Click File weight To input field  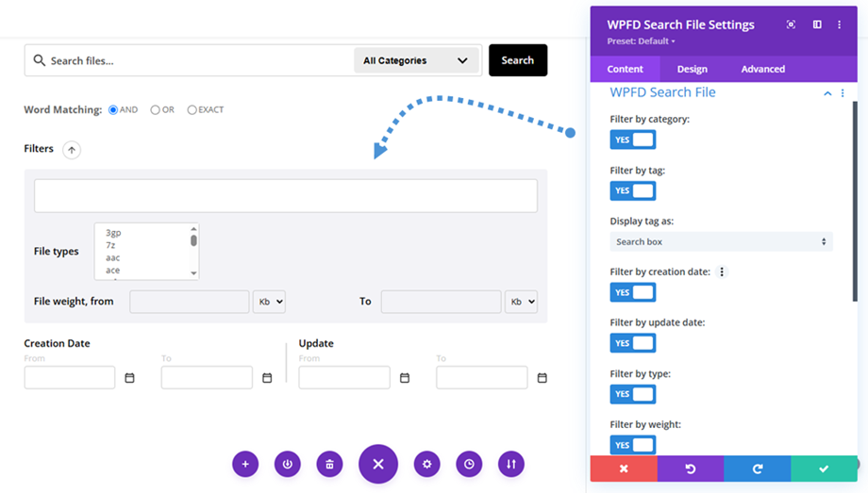click(x=442, y=302)
